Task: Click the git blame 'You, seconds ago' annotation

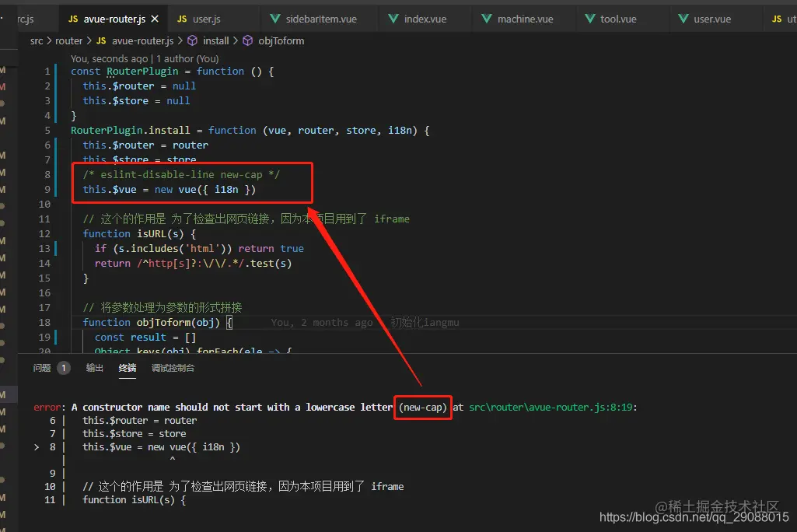Action: click(x=145, y=58)
